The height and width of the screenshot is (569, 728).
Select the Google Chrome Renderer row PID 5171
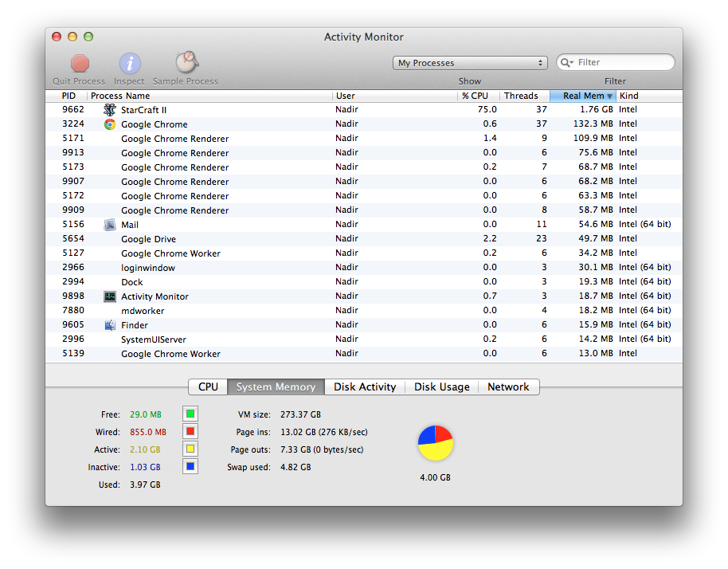click(364, 139)
